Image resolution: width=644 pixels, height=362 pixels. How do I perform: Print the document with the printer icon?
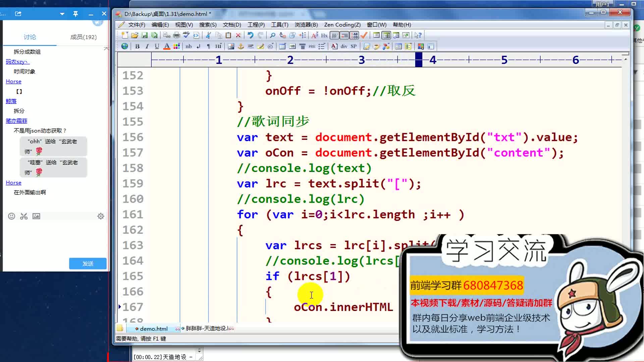176,35
